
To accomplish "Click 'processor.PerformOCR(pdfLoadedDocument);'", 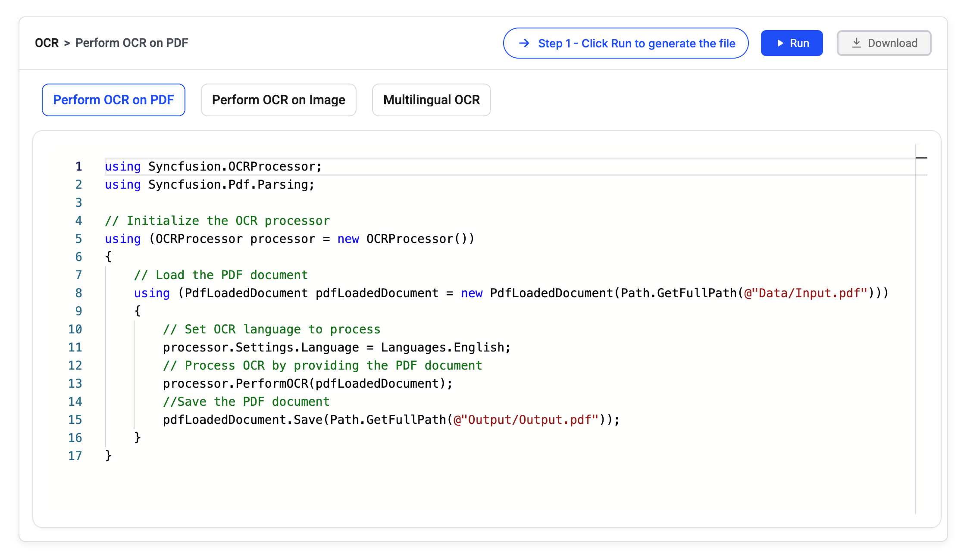I will click(308, 383).
